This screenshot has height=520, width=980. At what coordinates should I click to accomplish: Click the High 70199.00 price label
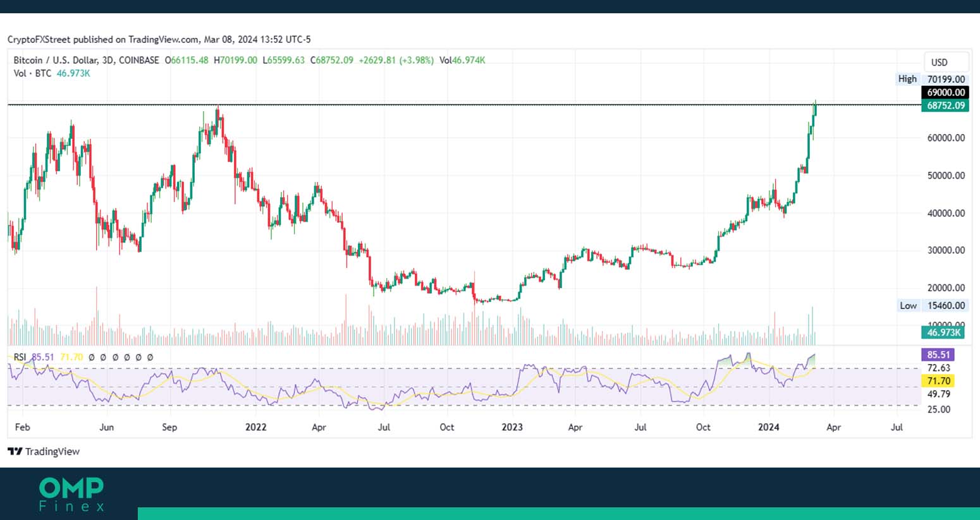932,79
